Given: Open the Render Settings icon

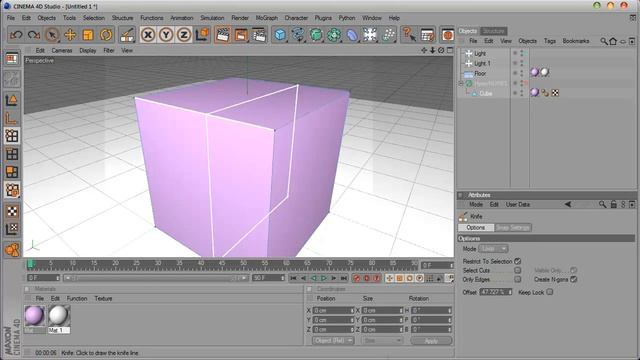Looking at the screenshot, I should pyautogui.click(x=259, y=35).
